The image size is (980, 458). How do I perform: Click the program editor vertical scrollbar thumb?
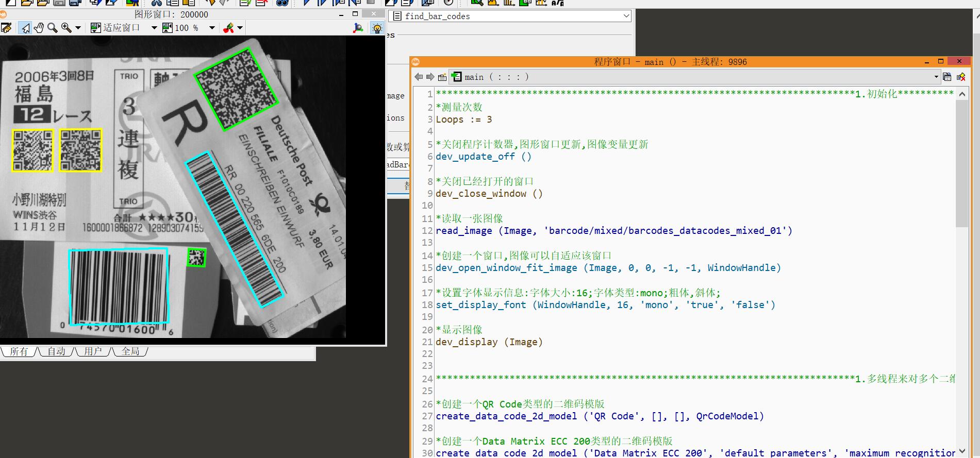point(962,163)
